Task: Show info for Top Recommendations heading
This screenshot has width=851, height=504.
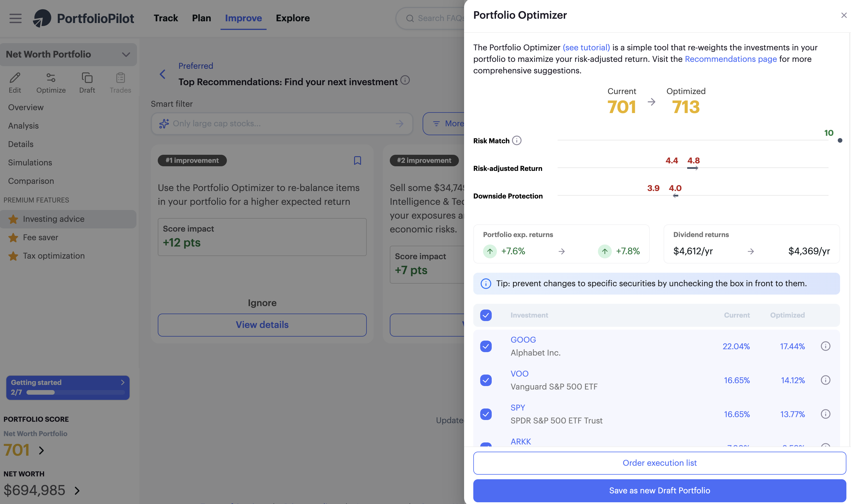Action: click(405, 80)
